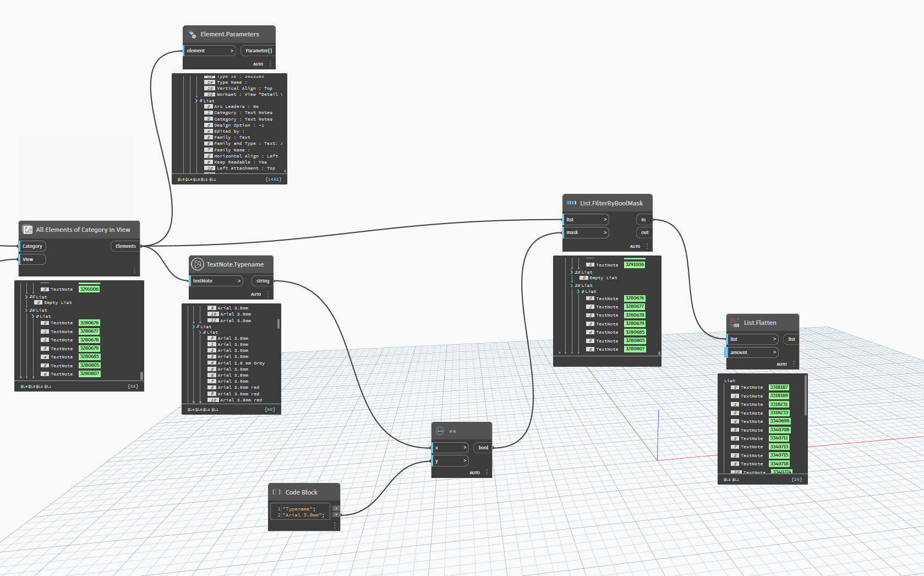Click the List.Flatten preview vertical scrollbar

[x=805, y=395]
